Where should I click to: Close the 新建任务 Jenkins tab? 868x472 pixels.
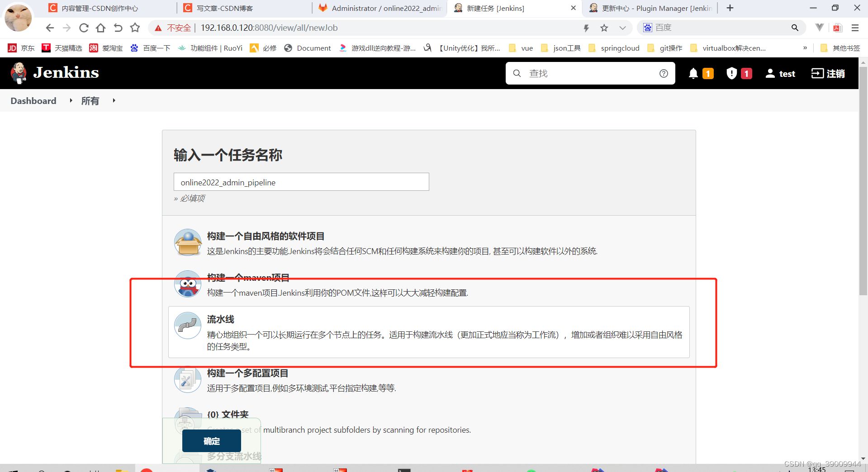[573, 8]
